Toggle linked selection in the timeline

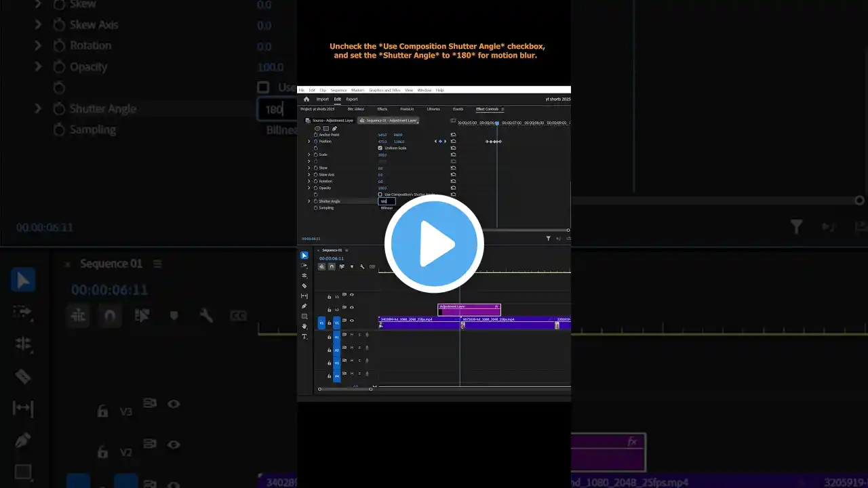(x=342, y=266)
